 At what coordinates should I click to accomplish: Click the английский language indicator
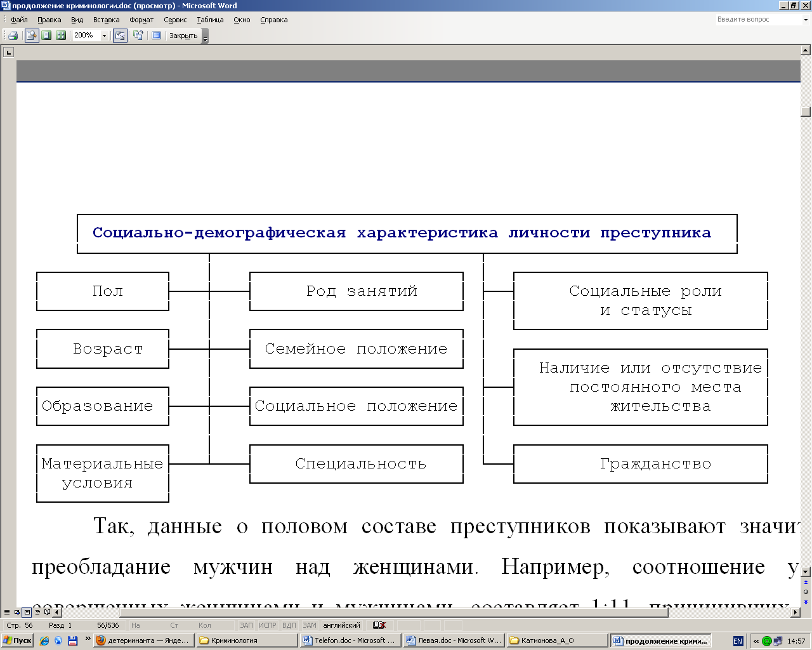click(x=341, y=625)
